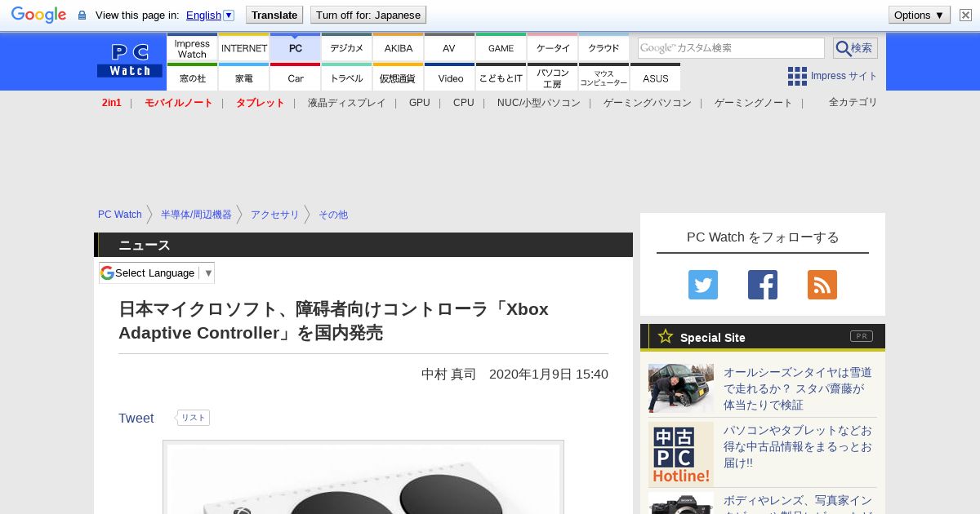This screenshot has width=980, height=514.
Task: Open the CPU category link
Action: tap(464, 103)
